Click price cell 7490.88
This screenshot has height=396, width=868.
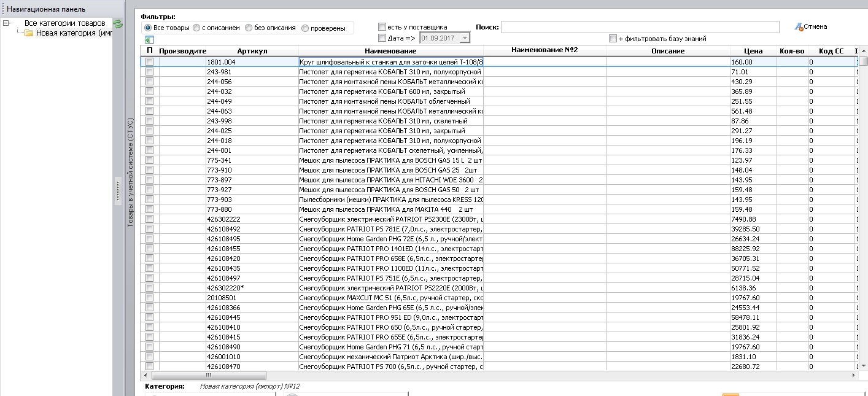tap(753, 219)
